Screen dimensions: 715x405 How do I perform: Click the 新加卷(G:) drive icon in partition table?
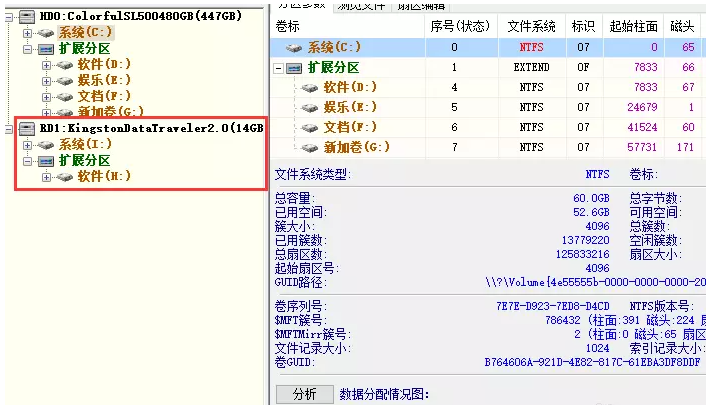[310, 148]
